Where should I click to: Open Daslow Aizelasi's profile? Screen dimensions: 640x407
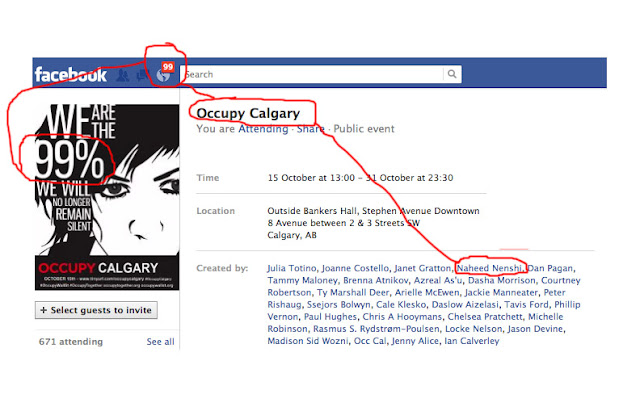(465, 305)
